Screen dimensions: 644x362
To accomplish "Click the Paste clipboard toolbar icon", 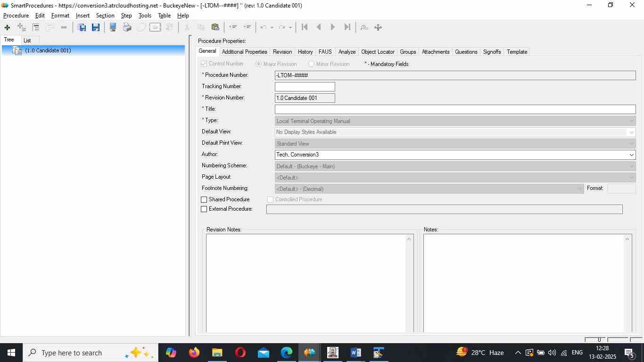I will coord(215,27).
